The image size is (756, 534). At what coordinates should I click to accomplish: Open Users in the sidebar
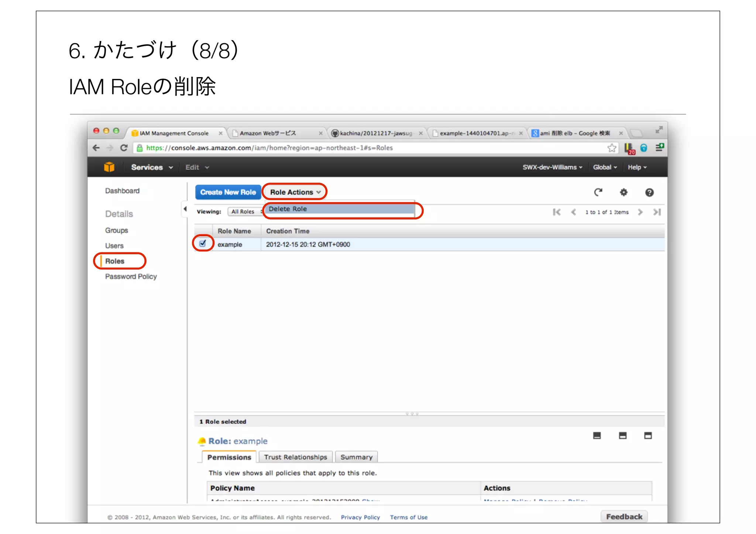click(x=114, y=246)
